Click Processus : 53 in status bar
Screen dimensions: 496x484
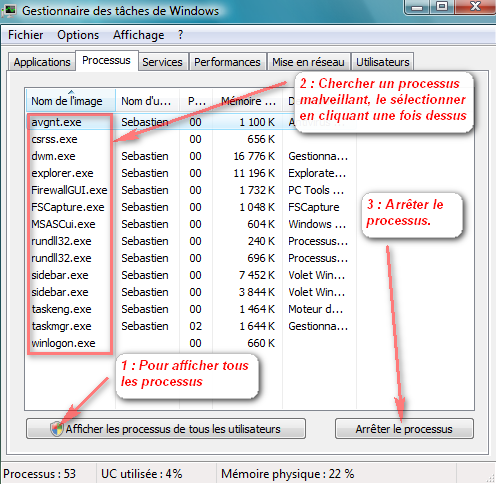39,474
